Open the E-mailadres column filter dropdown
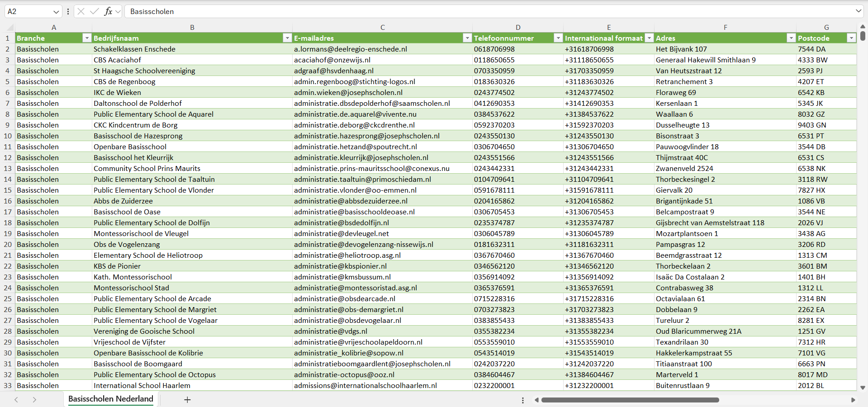This screenshot has height=407, width=868. (x=467, y=38)
